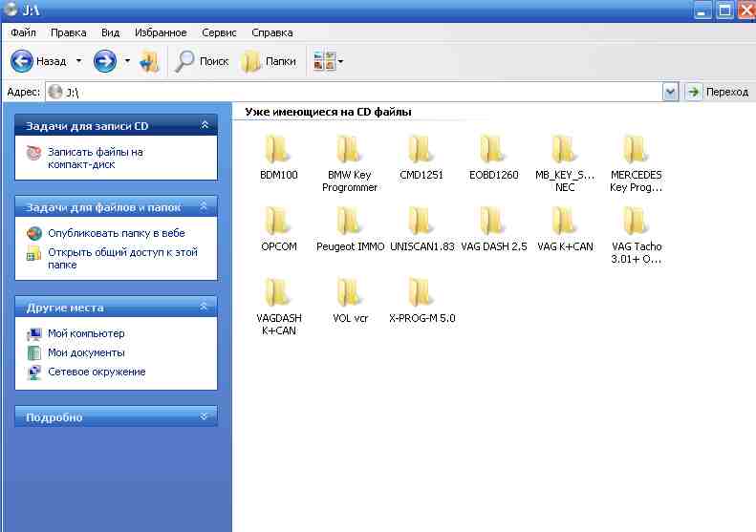The width and height of the screenshot is (756, 532).
Task: Go up one folder level
Action: pos(149,61)
